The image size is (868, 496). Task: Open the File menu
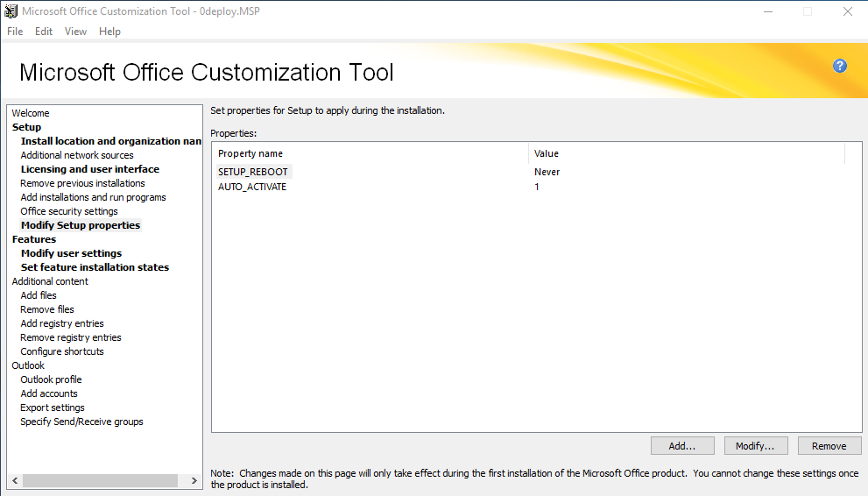[x=15, y=32]
